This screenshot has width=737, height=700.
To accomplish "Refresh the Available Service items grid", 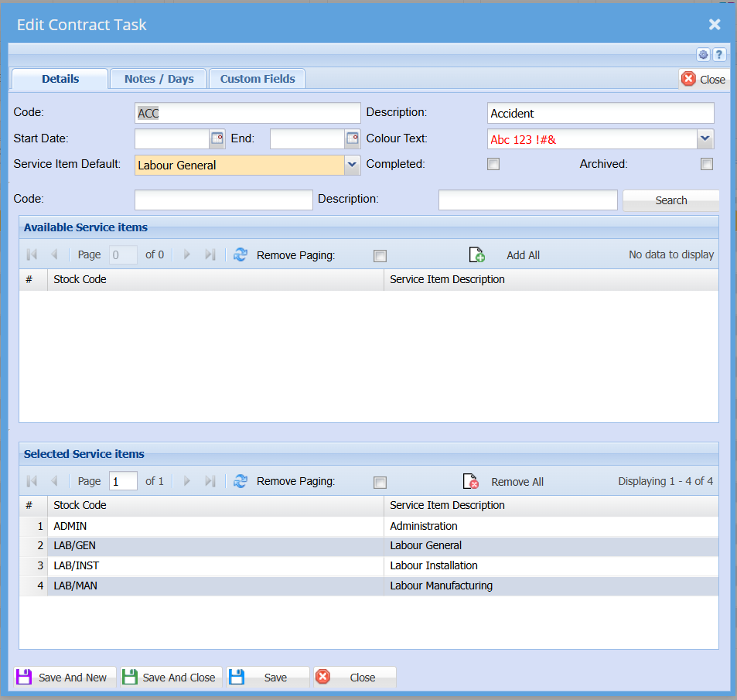I will coord(241,254).
